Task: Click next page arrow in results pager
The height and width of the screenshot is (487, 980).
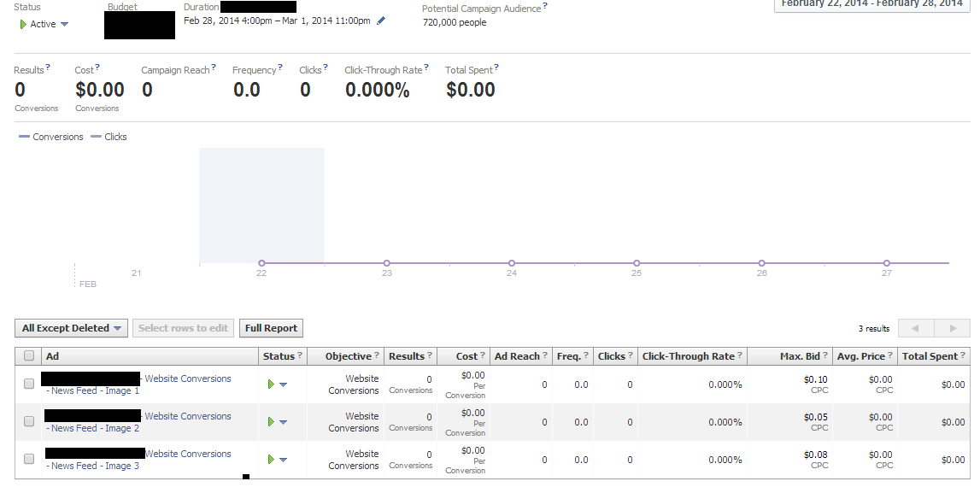Action: pos(953,328)
